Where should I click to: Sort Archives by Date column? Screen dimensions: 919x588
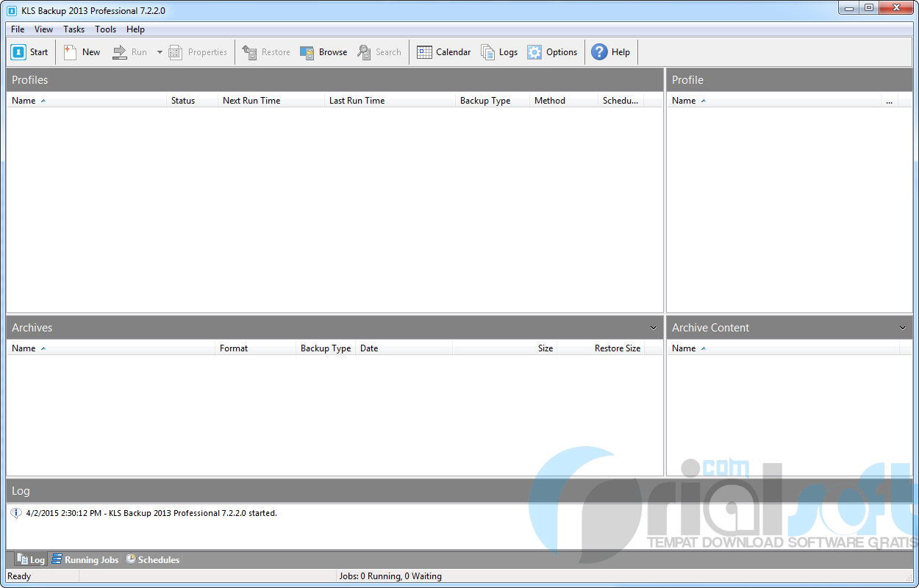click(x=404, y=348)
